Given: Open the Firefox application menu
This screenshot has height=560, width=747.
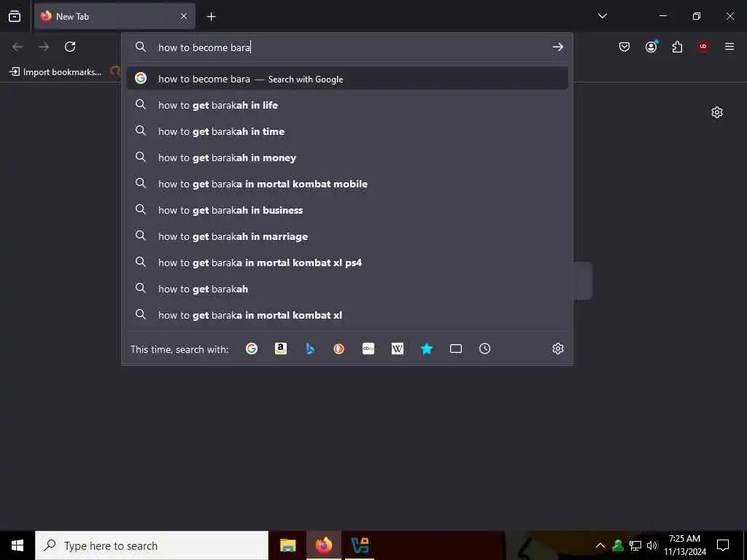Looking at the screenshot, I should [x=729, y=47].
